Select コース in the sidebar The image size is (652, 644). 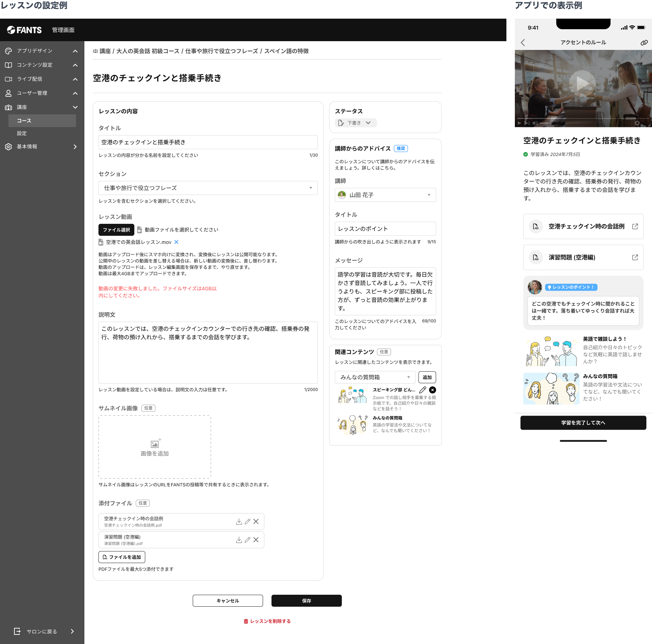[42, 121]
